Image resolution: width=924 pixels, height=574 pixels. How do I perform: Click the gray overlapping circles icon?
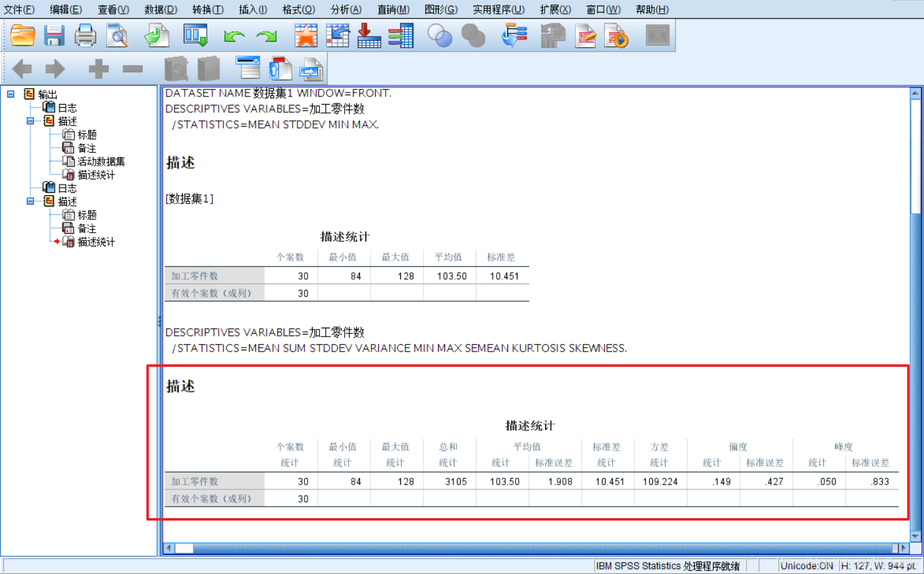pos(473,36)
